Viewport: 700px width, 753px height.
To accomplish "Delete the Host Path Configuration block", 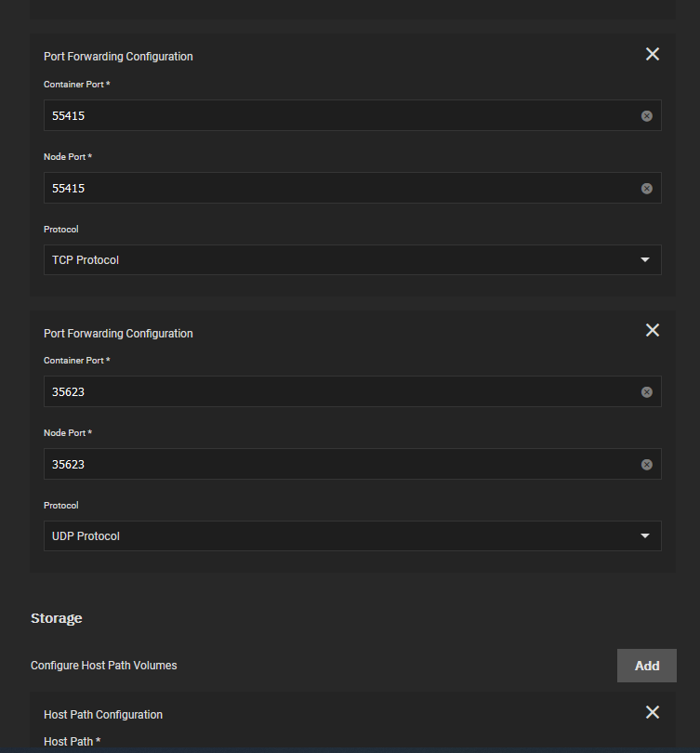I will click(x=652, y=712).
